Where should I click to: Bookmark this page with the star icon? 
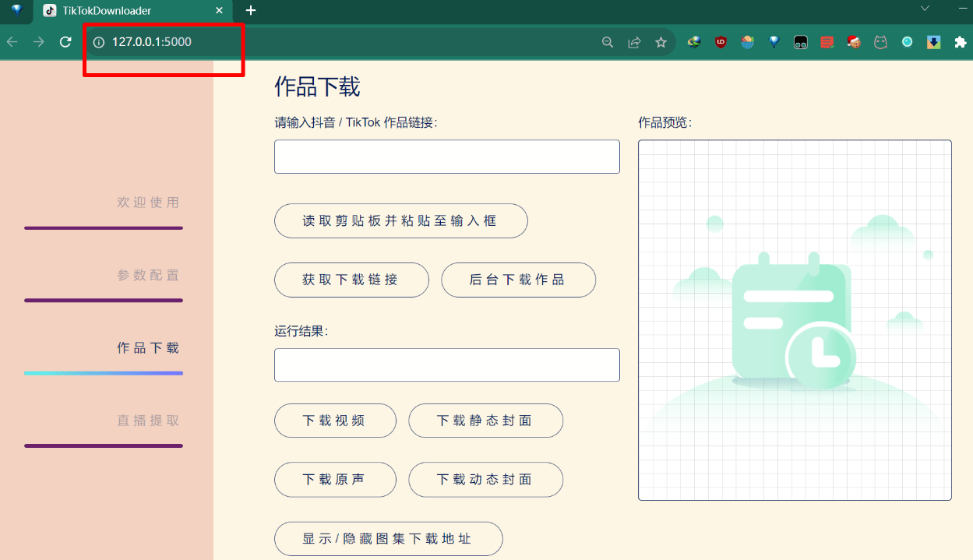(661, 42)
